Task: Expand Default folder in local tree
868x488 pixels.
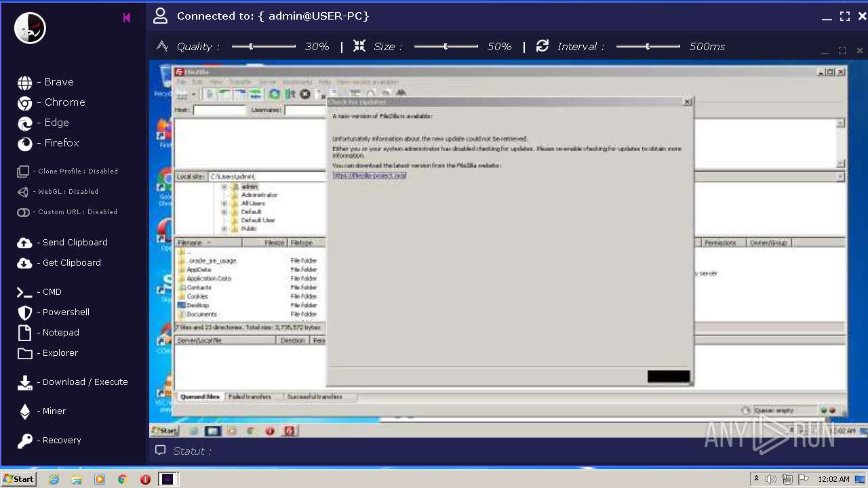Action: click(x=224, y=212)
